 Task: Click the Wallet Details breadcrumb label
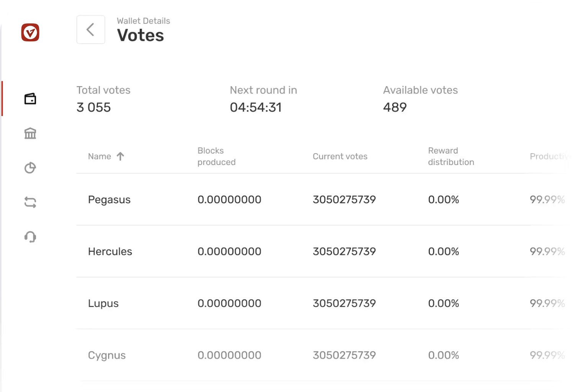point(143,21)
